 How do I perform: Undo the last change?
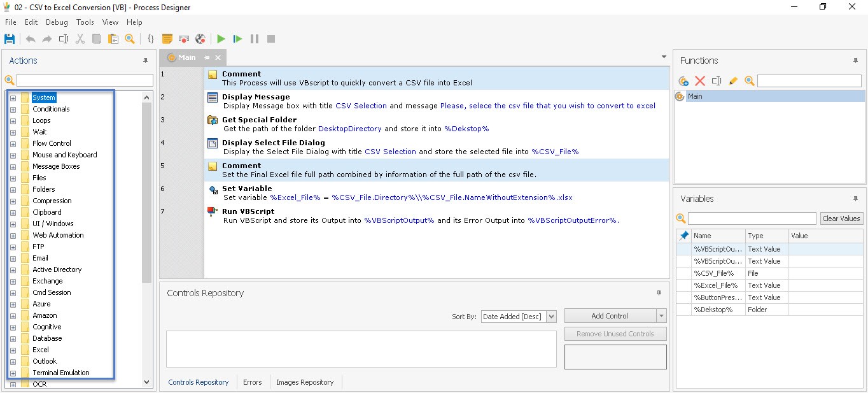click(30, 39)
